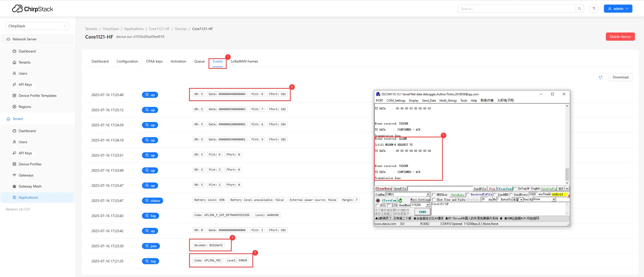
Task: Open the help question mark icon
Action: point(594,9)
